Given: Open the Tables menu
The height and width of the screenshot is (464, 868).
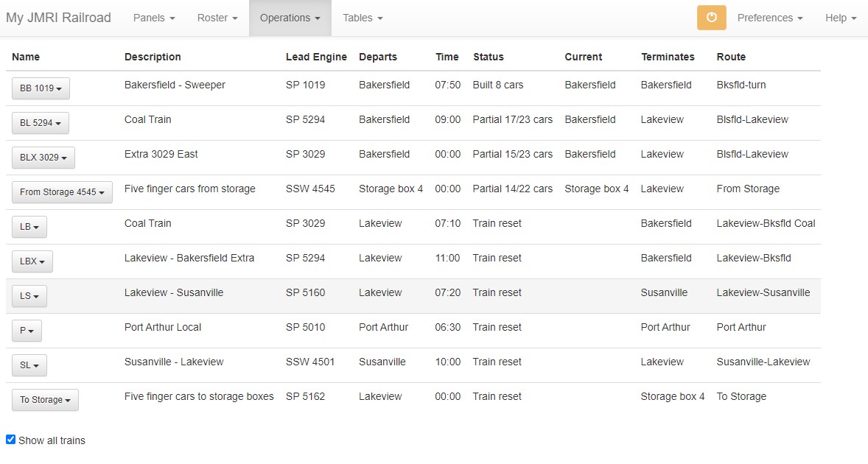Looking at the screenshot, I should point(363,18).
